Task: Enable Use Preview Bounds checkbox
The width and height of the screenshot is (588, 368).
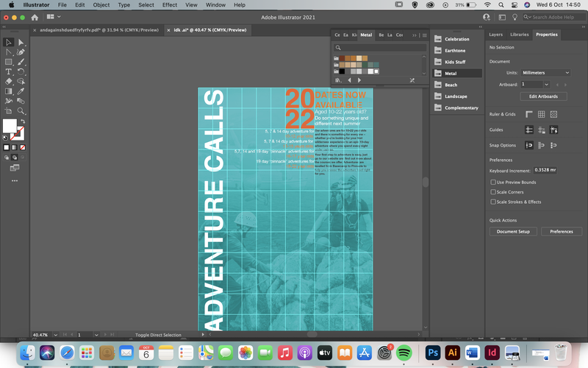Action: tap(493, 182)
